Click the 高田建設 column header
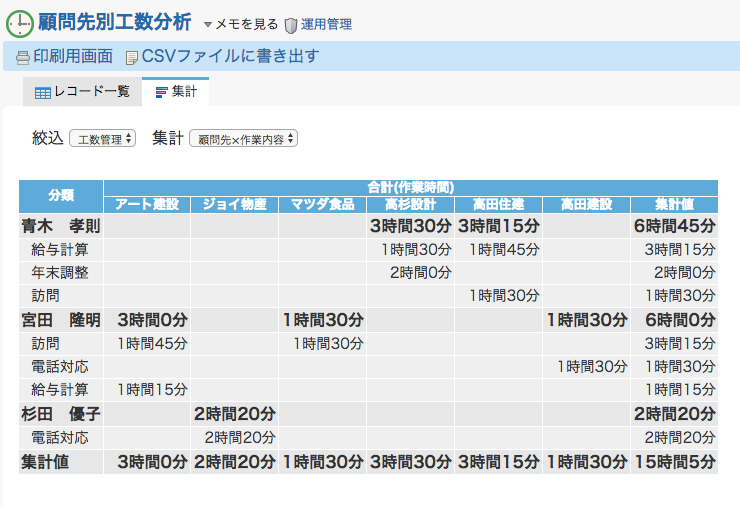This screenshot has width=740, height=507. tap(586, 204)
